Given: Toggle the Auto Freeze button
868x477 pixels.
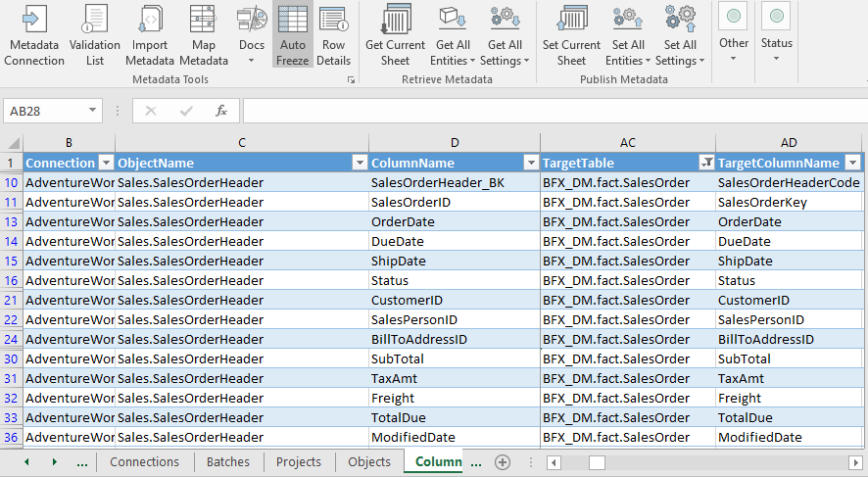Looking at the screenshot, I should pos(292,35).
